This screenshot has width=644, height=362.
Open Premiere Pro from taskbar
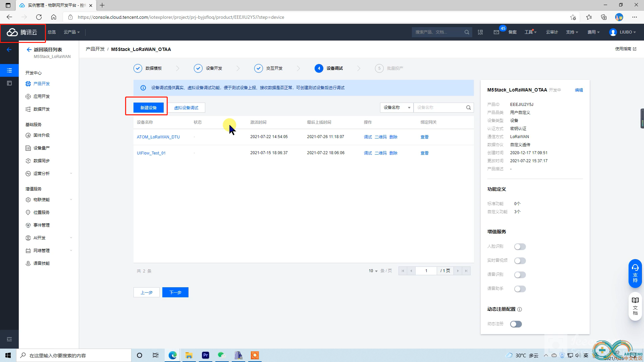tap(205, 355)
